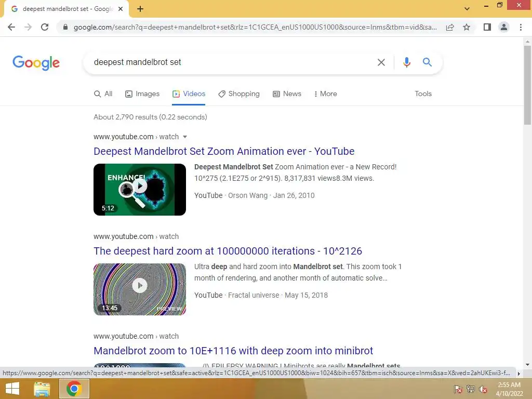
Task: Open the Windows Start menu
Action: click(x=12, y=389)
